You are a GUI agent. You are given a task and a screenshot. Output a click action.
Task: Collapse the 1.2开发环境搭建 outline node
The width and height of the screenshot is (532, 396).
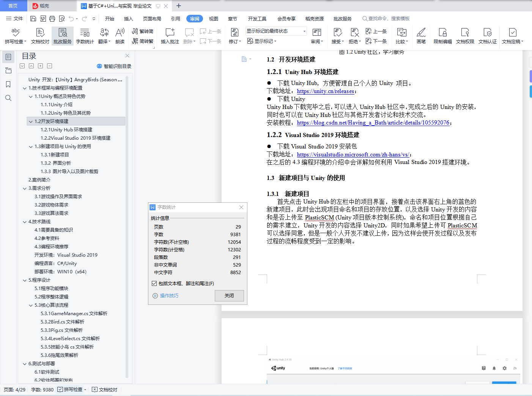31,121
